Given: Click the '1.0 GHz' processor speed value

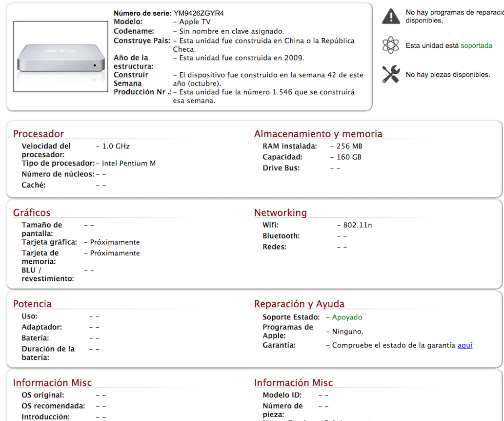Looking at the screenshot, I should point(116,147).
